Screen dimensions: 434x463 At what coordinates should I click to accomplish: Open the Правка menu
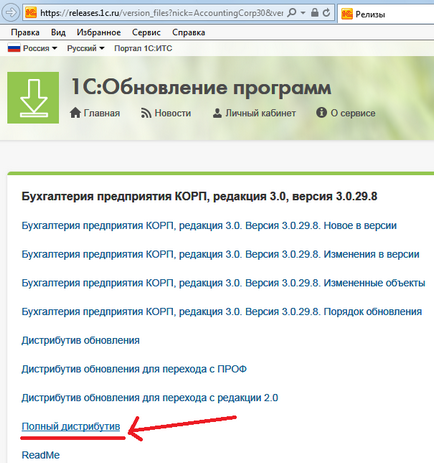(25, 32)
